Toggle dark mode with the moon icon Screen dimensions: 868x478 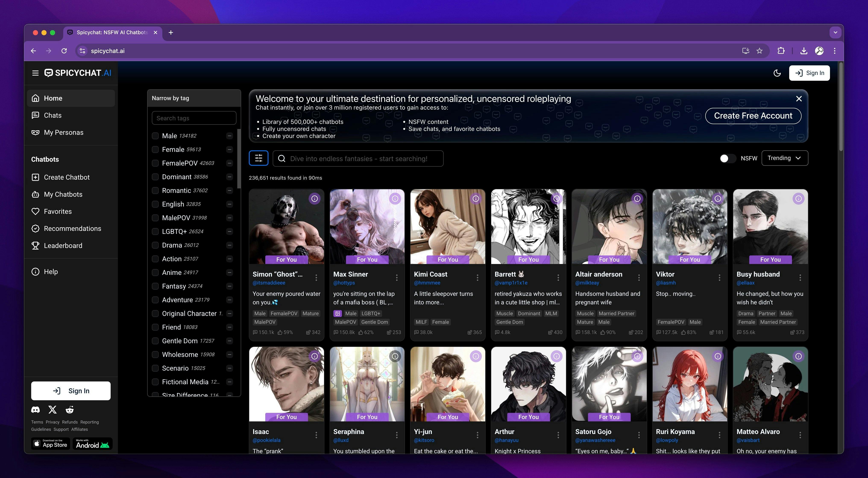pyautogui.click(x=777, y=73)
